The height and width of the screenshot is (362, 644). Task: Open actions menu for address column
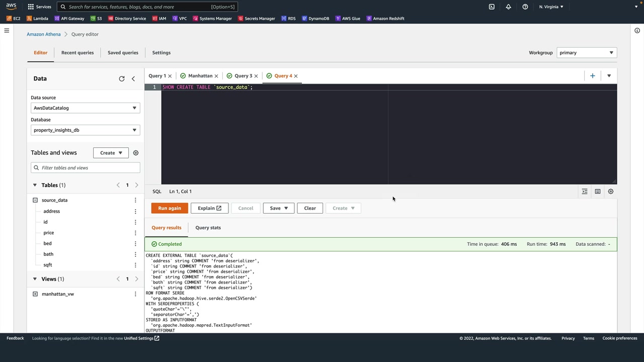[135, 211]
